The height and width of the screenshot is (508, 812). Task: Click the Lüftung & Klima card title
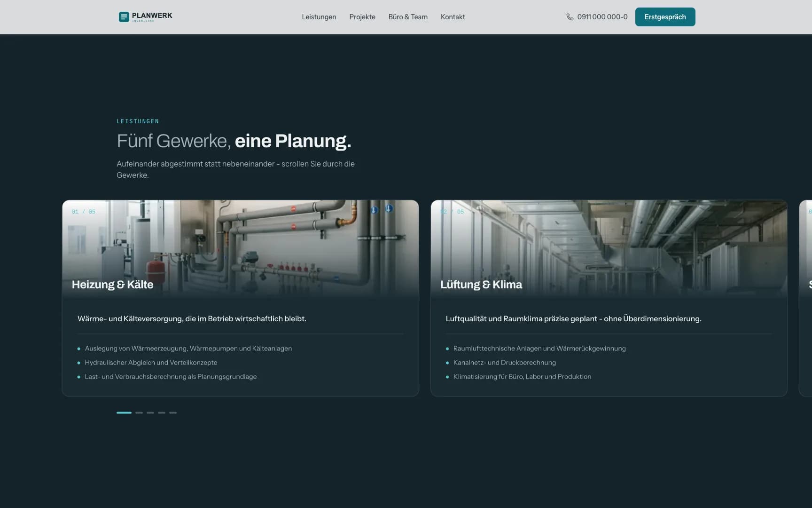click(481, 285)
